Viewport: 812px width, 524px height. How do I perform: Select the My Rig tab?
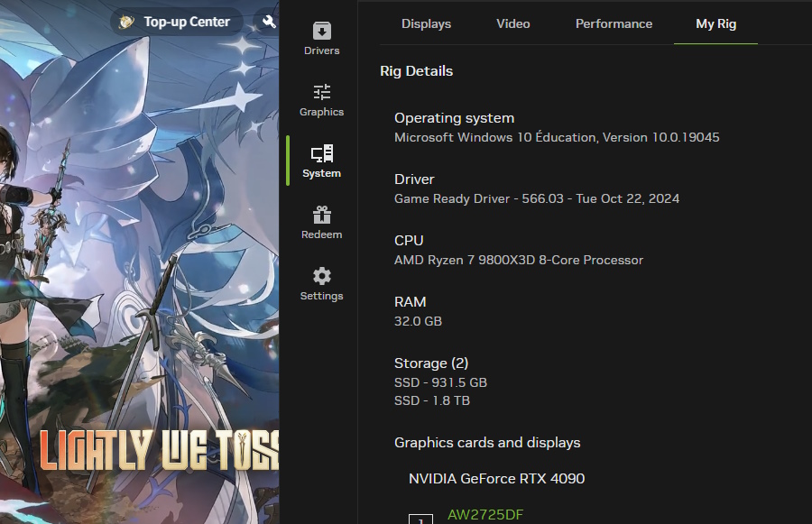pos(715,23)
